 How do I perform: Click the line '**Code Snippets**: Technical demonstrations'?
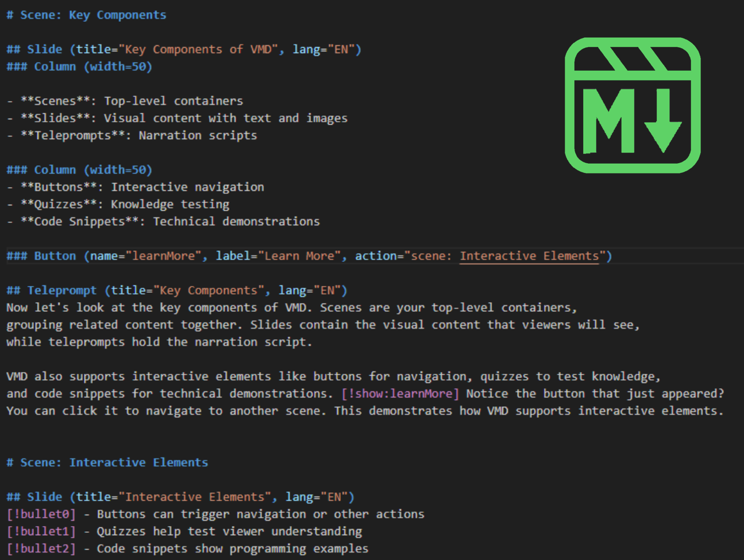tap(163, 222)
